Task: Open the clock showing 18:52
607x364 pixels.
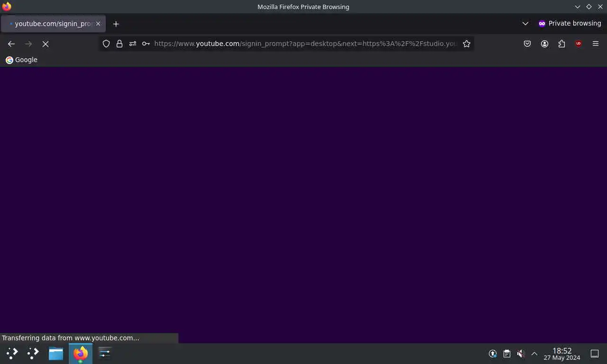Action: (x=562, y=354)
